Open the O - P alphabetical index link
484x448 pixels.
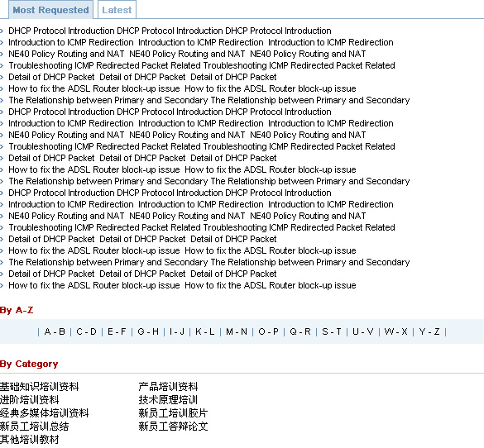pyautogui.click(x=269, y=331)
